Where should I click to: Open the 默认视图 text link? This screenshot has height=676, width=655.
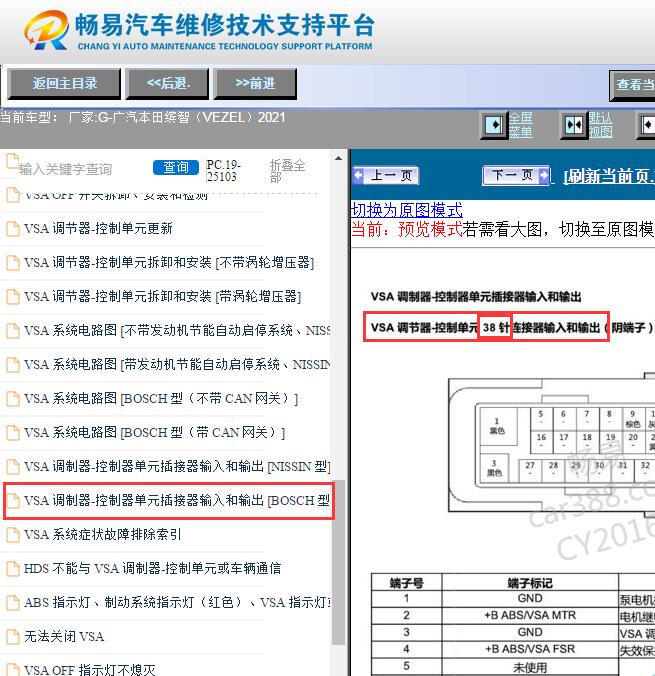tap(601, 125)
